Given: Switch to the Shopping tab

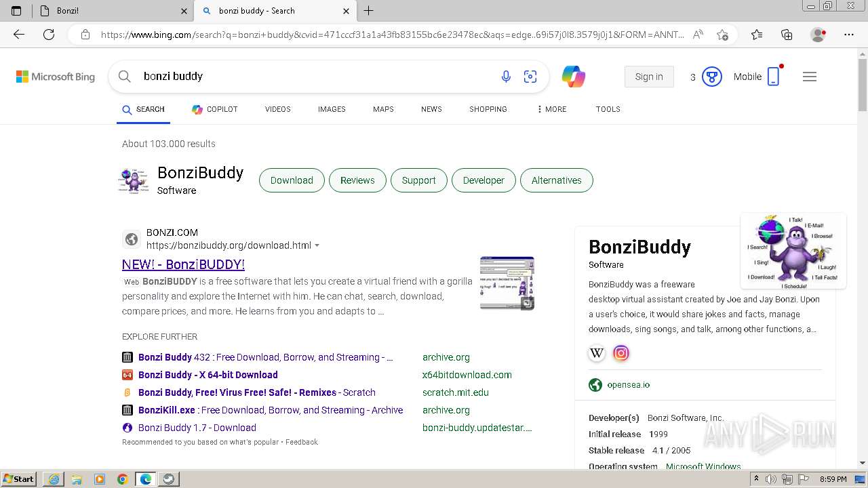Looking at the screenshot, I should (488, 109).
